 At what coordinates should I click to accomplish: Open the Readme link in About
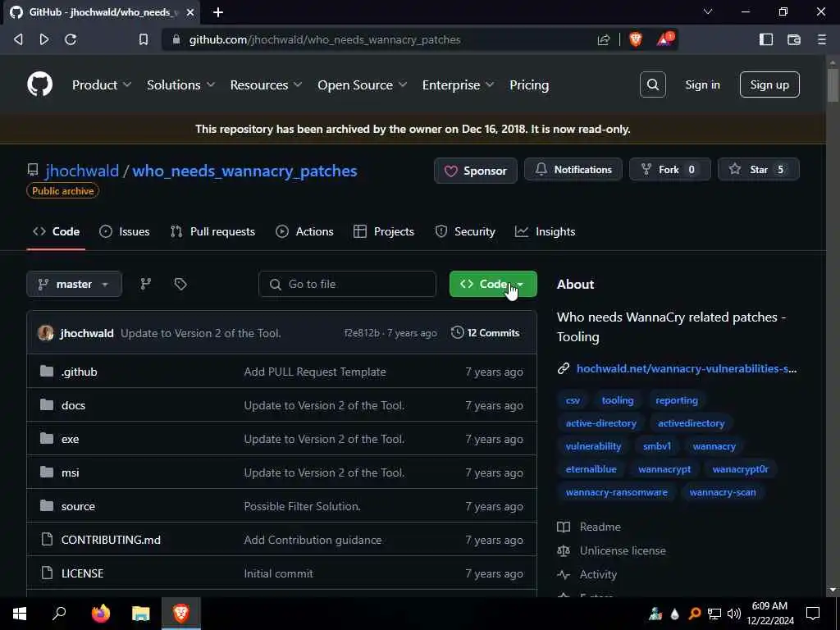pyautogui.click(x=600, y=527)
